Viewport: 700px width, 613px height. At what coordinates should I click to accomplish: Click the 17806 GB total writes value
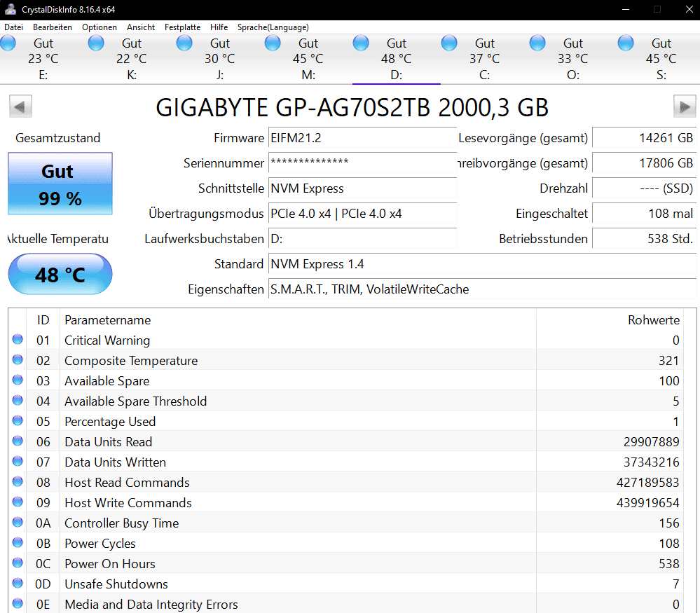(644, 163)
